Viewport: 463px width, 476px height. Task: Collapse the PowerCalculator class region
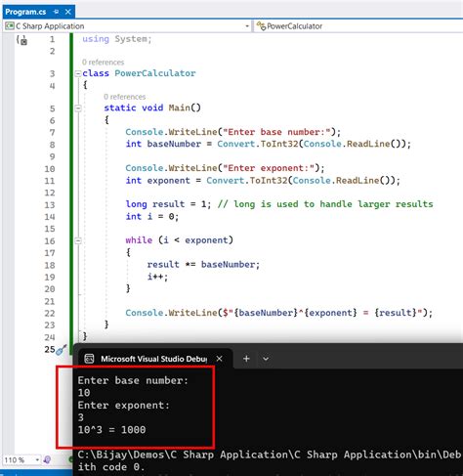[x=78, y=73]
